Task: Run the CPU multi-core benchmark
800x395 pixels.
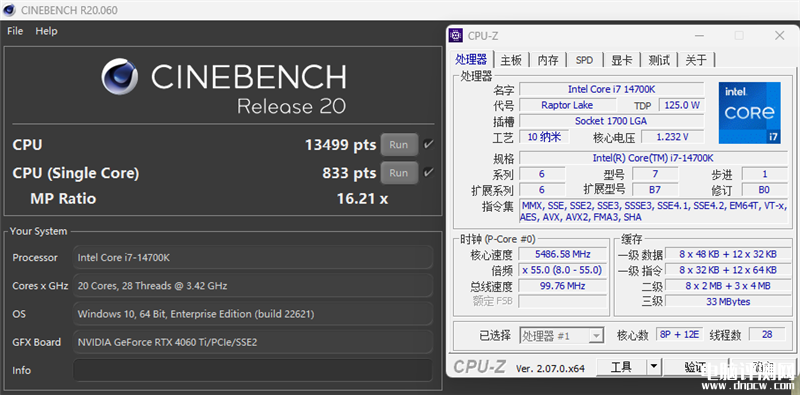Action: click(399, 144)
